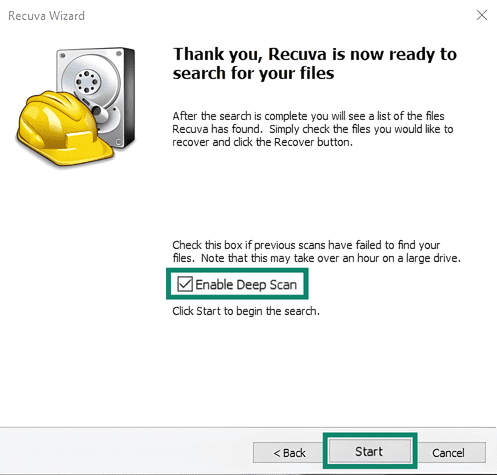Tick the Enable Deep Scan checkbox
497x475 pixels.
point(185,284)
